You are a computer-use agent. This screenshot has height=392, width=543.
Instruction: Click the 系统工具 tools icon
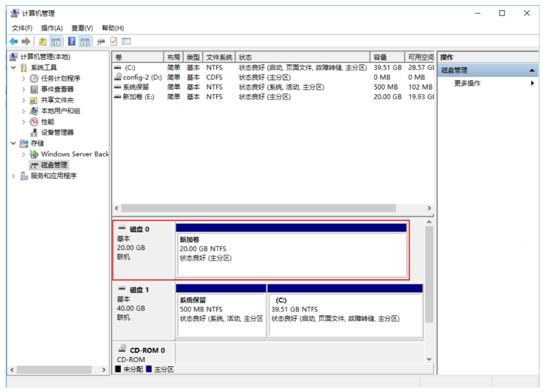coord(23,68)
